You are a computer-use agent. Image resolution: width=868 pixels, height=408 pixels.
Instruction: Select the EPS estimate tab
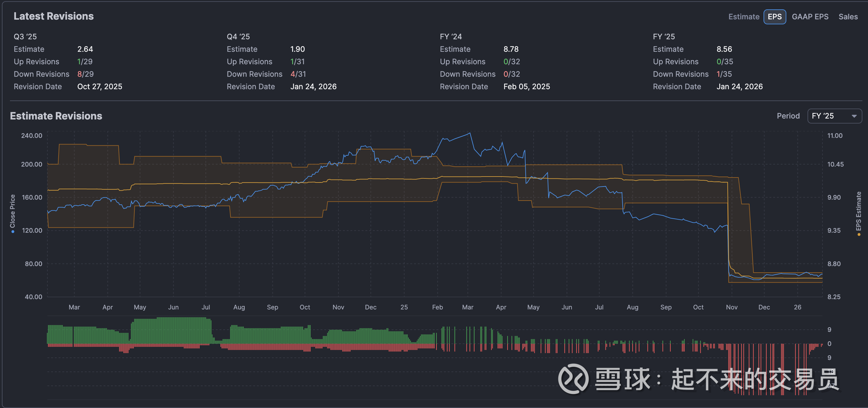pos(774,17)
